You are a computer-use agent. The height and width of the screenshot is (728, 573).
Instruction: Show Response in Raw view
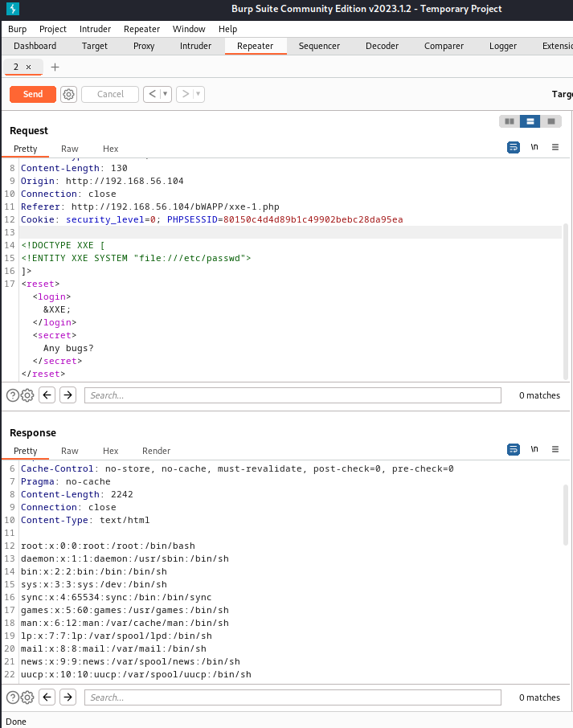[x=70, y=451]
